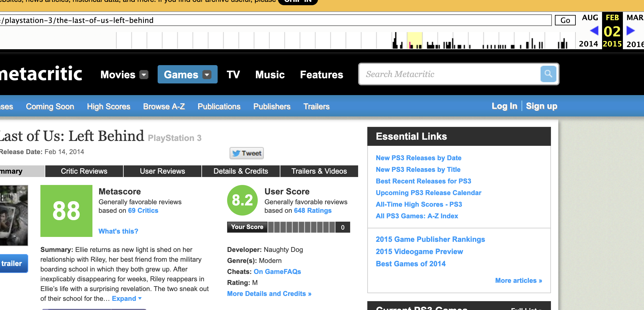Open the Movies dropdown arrow

click(x=144, y=75)
